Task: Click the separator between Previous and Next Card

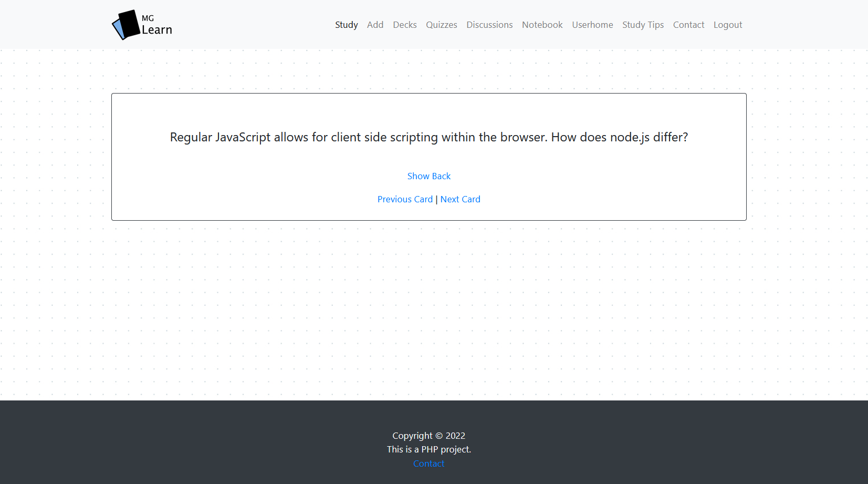Action: 436,200
